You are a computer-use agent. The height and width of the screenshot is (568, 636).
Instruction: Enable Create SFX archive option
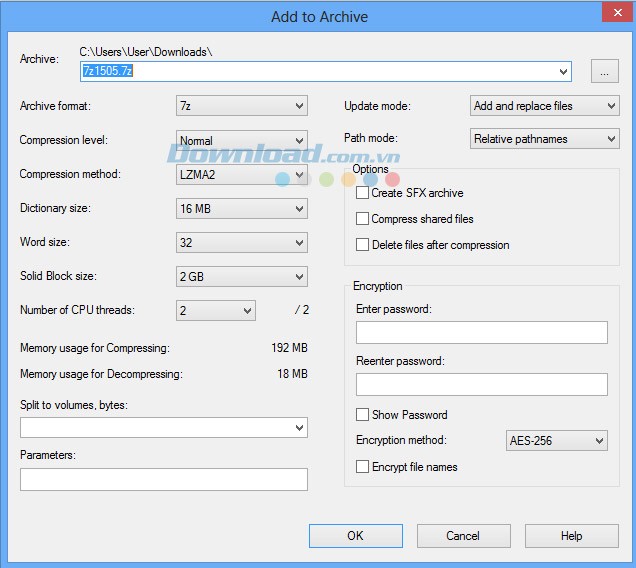[363, 193]
